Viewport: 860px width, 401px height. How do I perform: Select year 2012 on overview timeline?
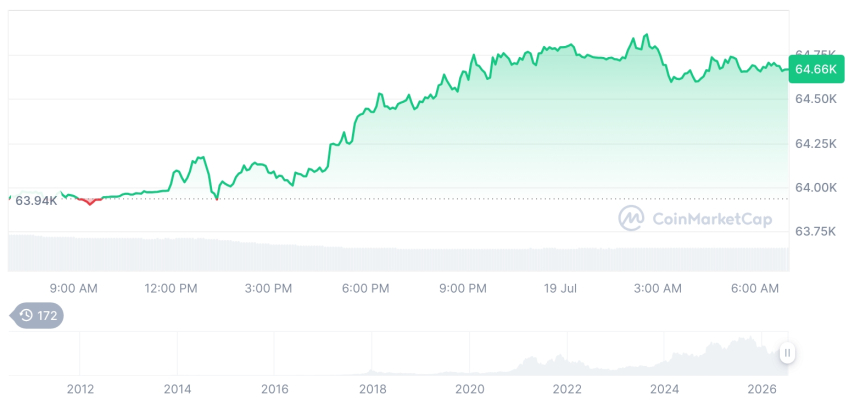tap(80, 389)
